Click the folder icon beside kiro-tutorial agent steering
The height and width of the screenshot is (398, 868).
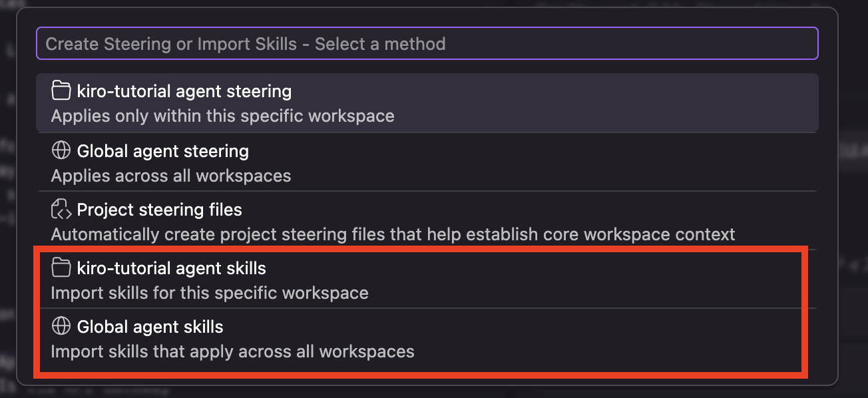(61, 90)
